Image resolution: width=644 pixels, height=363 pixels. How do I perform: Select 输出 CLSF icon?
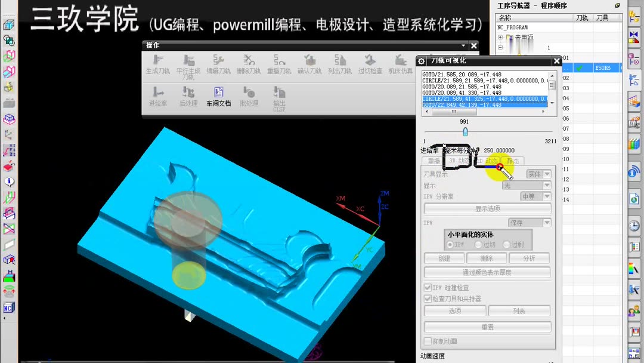coord(278,96)
